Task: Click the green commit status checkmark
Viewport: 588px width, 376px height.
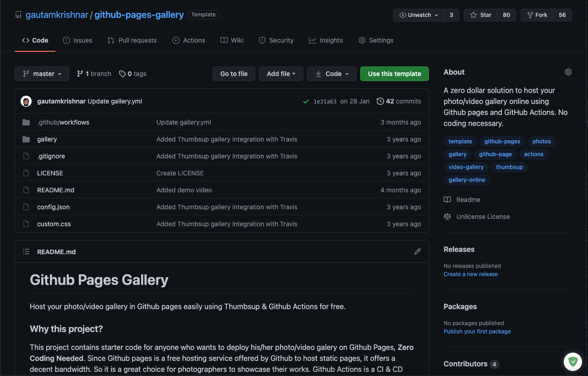Action: [x=306, y=101]
